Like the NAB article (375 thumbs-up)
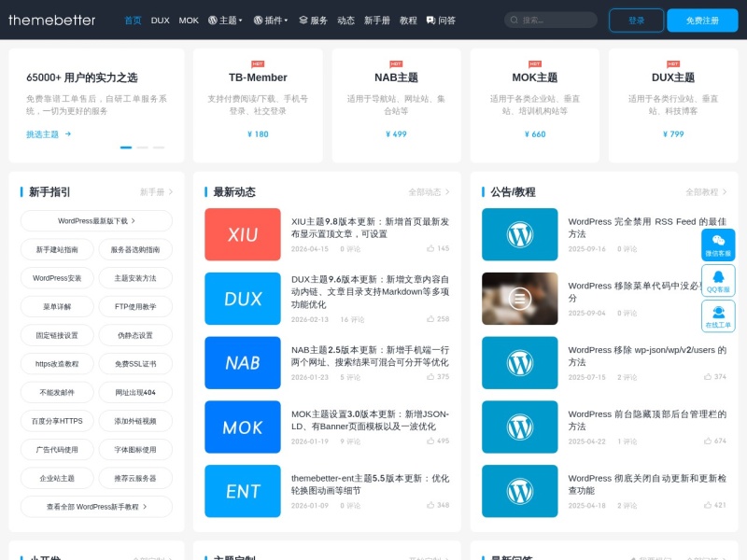This screenshot has width=747, height=560. click(x=438, y=377)
